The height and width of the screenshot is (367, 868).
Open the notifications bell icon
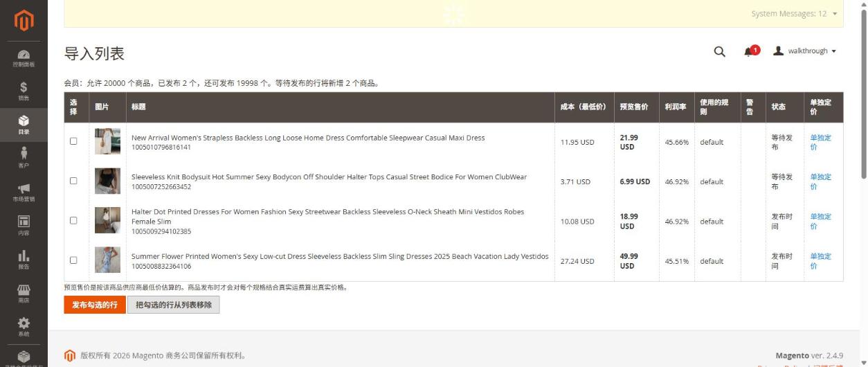(750, 51)
